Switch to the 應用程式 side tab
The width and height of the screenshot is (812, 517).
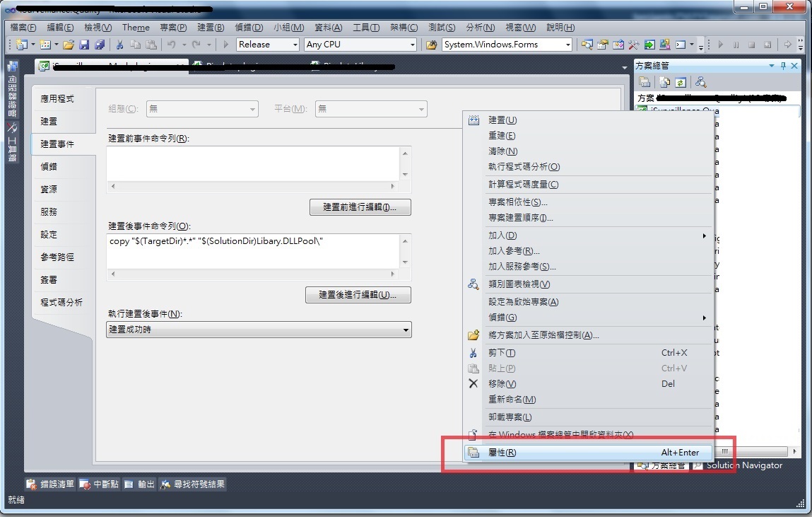[x=57, y=99]
